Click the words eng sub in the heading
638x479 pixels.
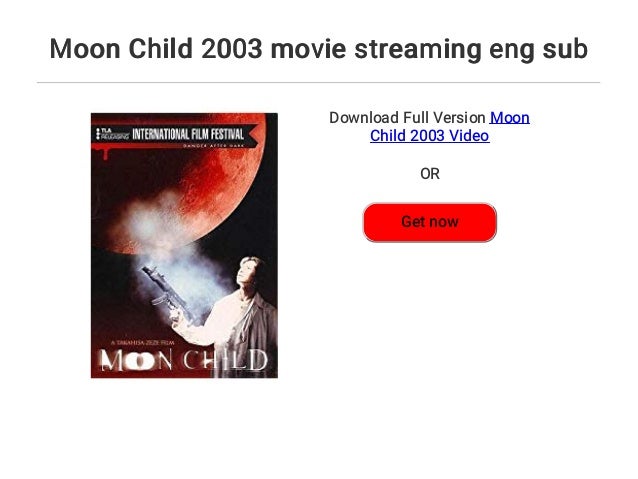(538, 49)
